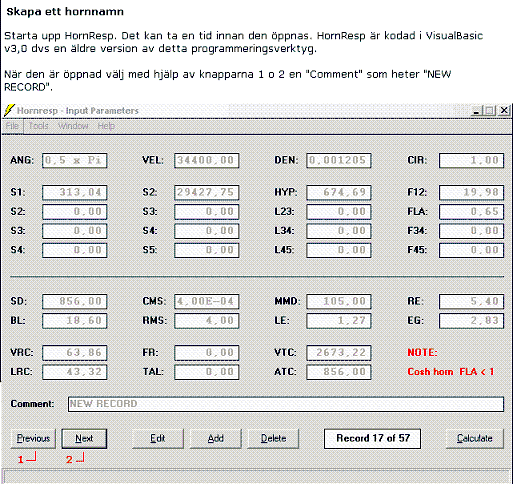Open the File menu
Image resolution: width=513 pixels, height=484 pixels.
tap(12, 126)
